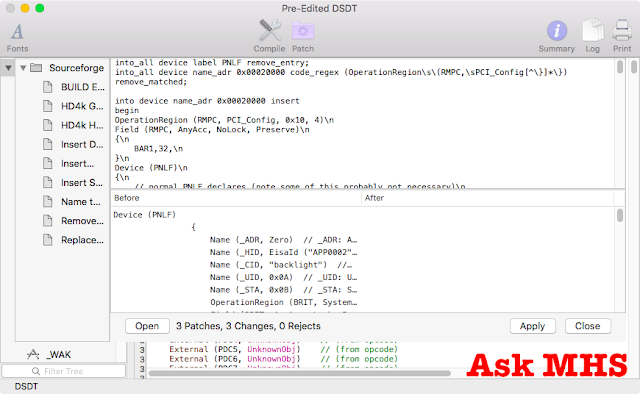Click document icon beside Insert D...
640x394 pixels.
tap(48, 145)
